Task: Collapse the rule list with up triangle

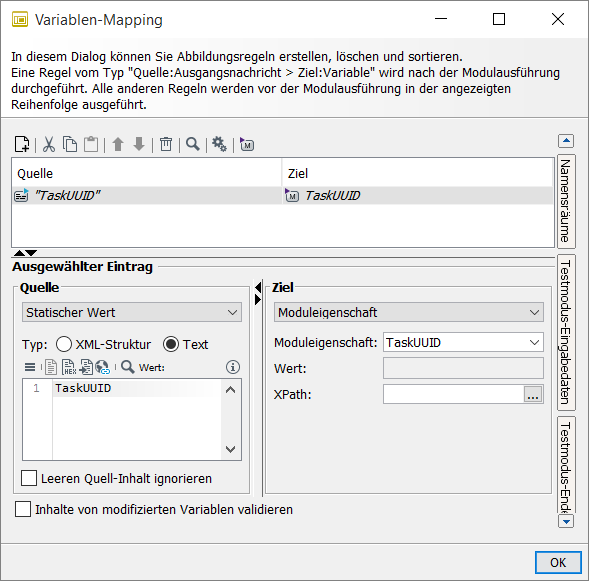Action: click(19, 253)
